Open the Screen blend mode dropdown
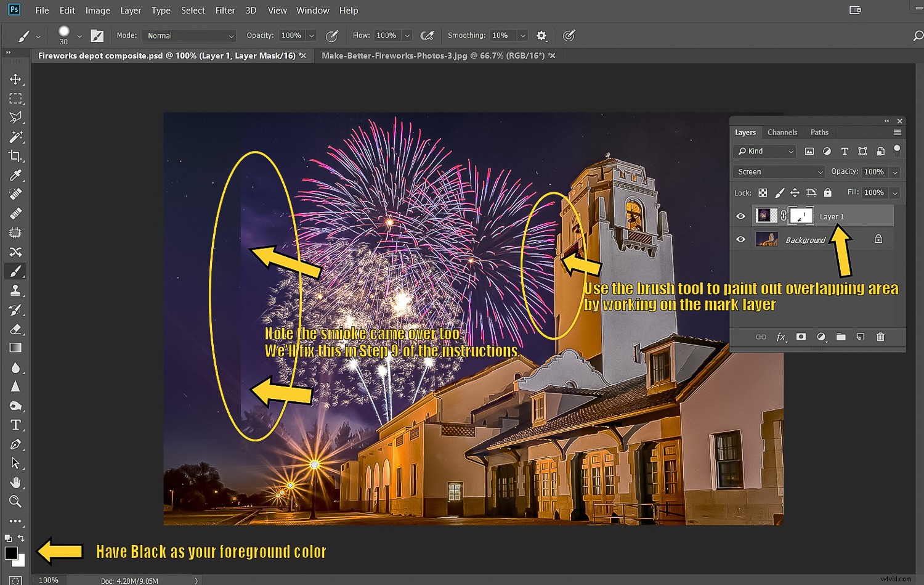The height and width of the screenshot is (585, 924). point(779,171)
